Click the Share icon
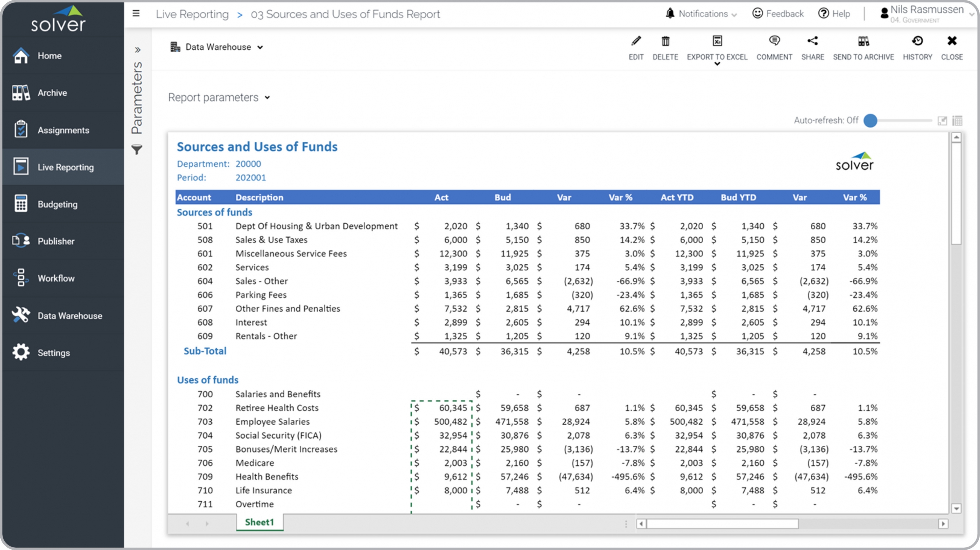 pyautogui.click(x=812, y=41)
